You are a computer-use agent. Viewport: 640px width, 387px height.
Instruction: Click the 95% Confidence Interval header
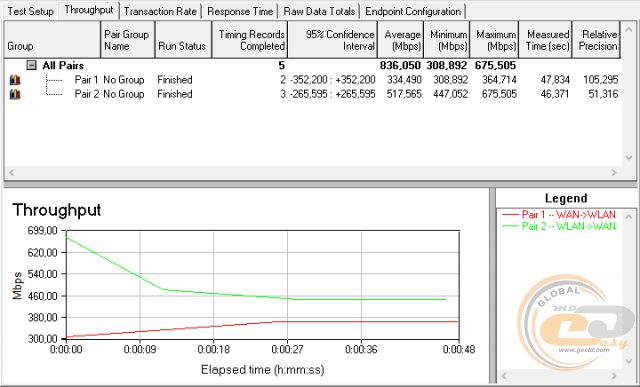(333, 40)
